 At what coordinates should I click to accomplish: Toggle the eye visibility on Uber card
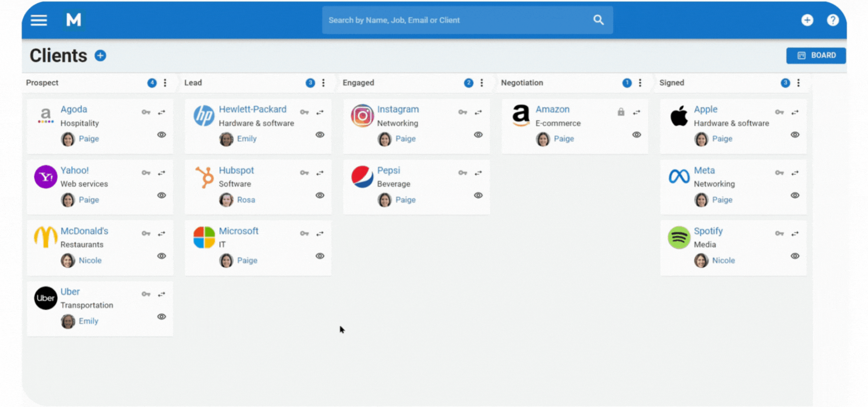pyautogui.click(x=161, y=317)
